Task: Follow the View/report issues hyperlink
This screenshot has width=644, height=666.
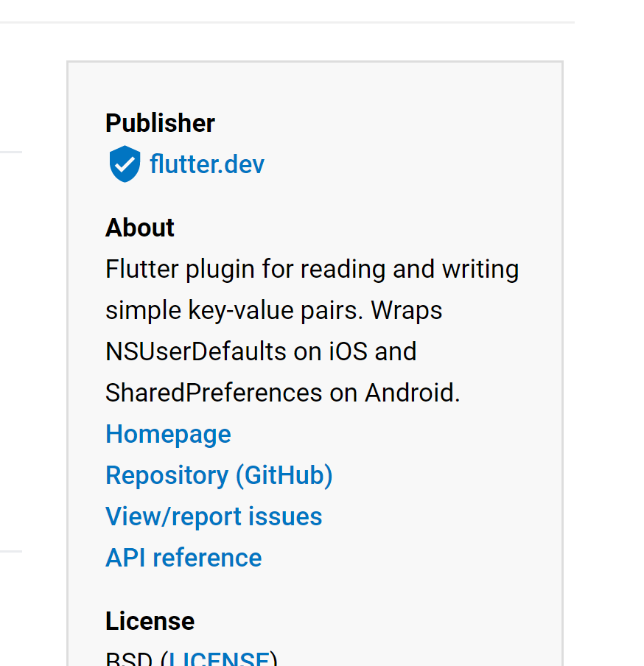Action: click(x=214, y=516)
